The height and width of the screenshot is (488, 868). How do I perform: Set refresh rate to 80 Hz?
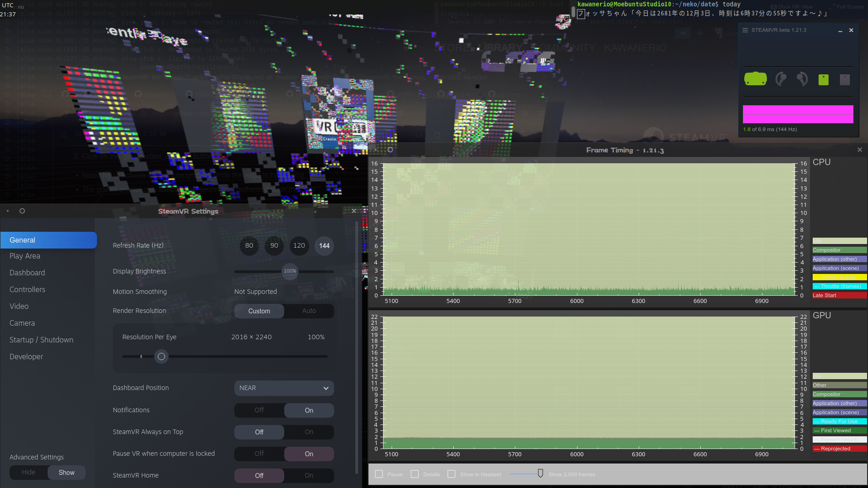pos(249,246)
